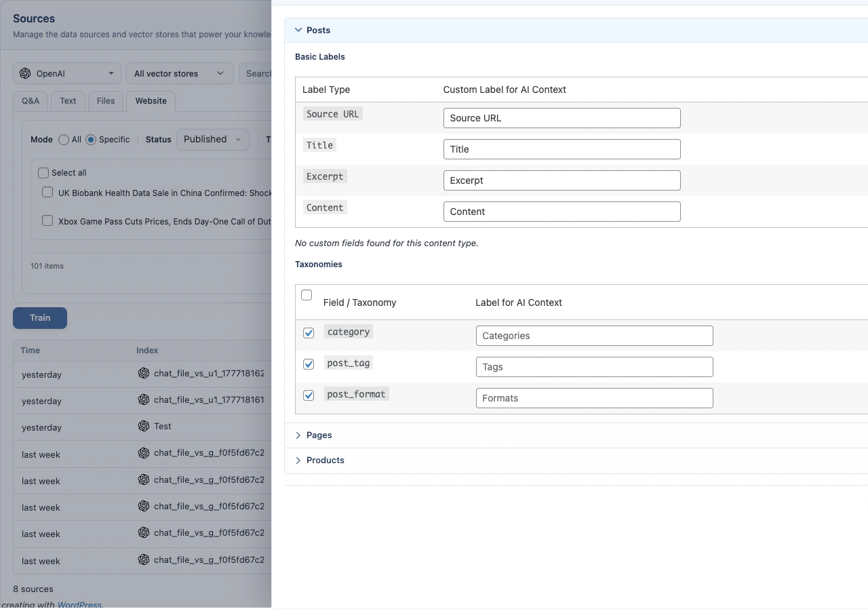Click OpenAI icon on the chat_file_vs_u1_177718161 row
868x609 pixels.
(142, 399)
